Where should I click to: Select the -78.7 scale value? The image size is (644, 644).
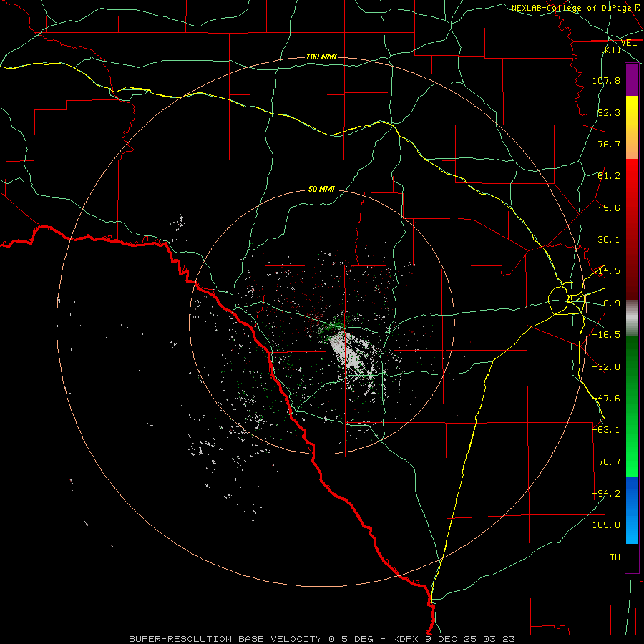click(606, 462)
